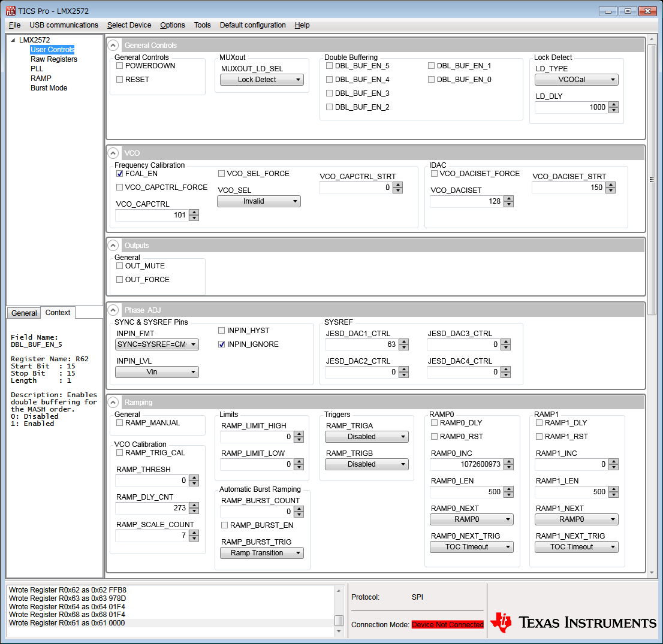Click log line 'Wrote Register R0x62 as 0x62 FFB8'
Screen dimensions: 663x644
point(68,590)
